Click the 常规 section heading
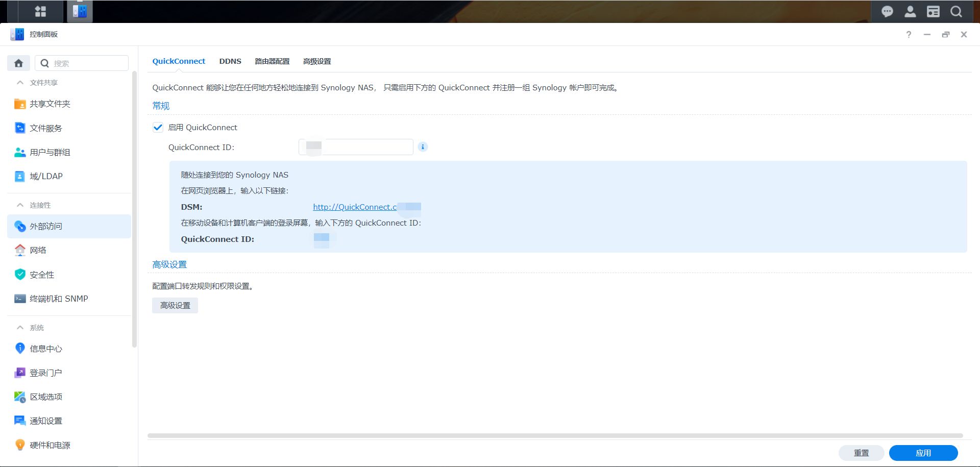 (x=161, y=106)
